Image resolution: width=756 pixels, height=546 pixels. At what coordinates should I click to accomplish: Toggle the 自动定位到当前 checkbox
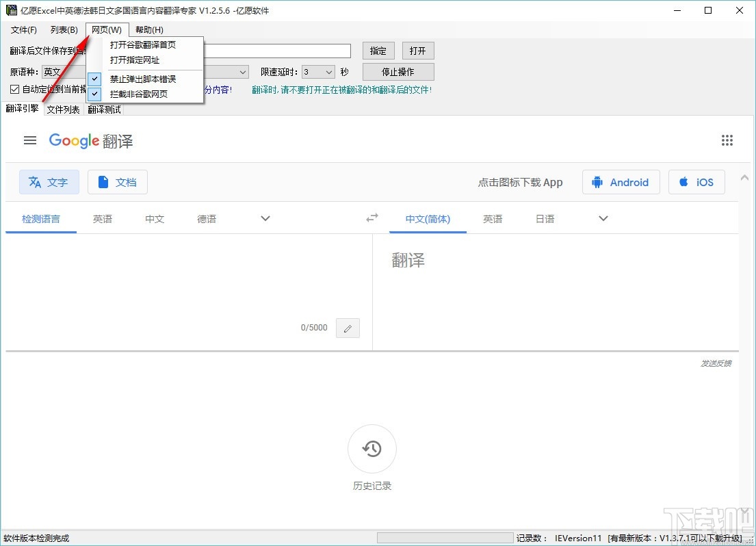(15, 89)
